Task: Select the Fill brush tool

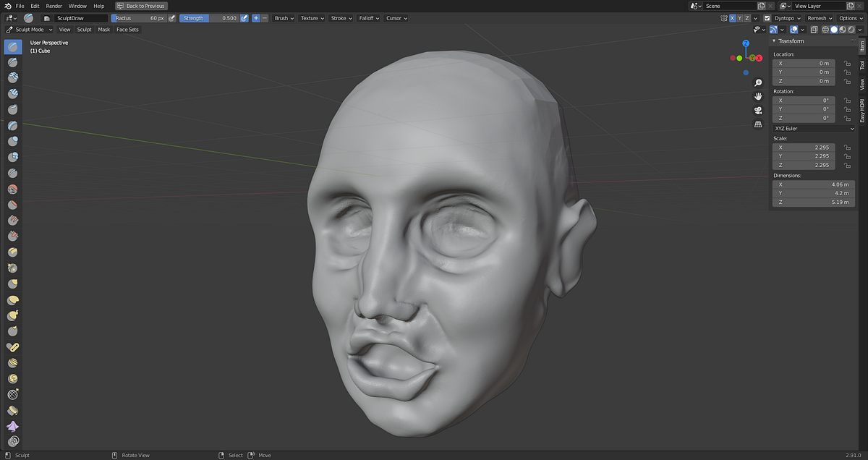Action: (13, 221)
